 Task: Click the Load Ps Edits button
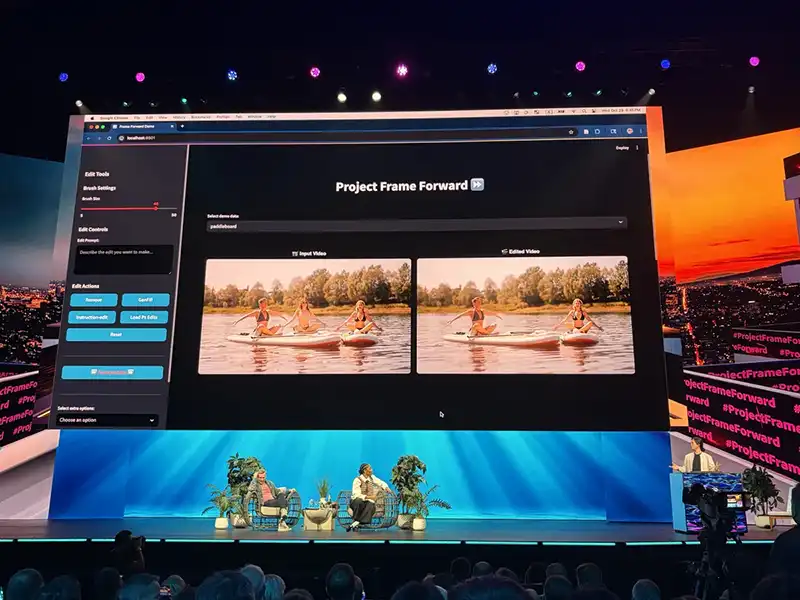point(145,317)
